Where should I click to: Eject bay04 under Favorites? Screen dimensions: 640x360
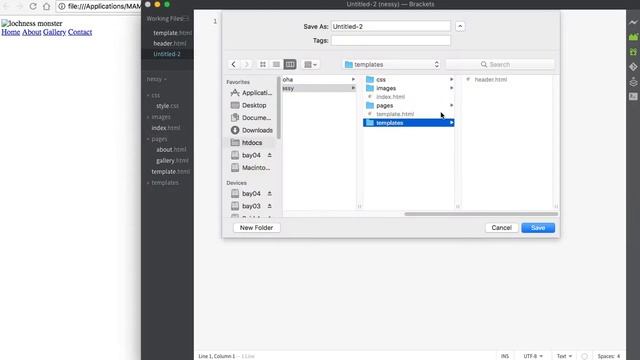269,155
